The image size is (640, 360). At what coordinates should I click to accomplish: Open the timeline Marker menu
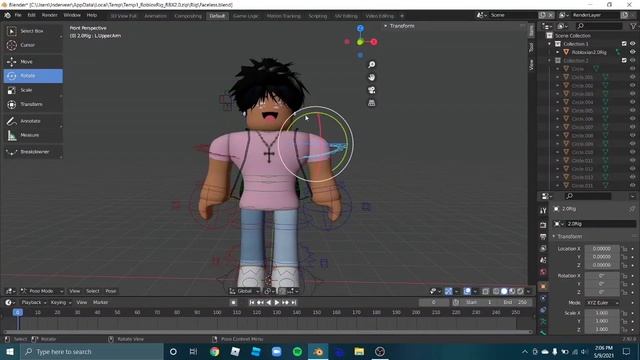(x=100, y=302)
